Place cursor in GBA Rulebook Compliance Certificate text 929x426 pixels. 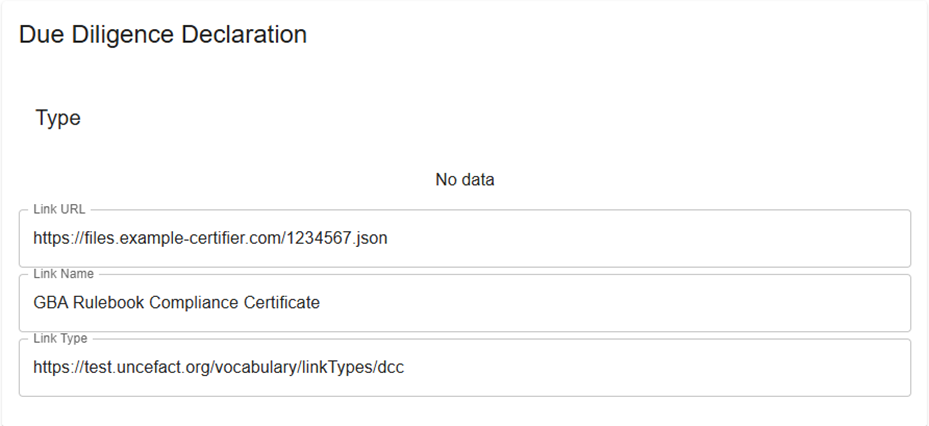(176, 303)
